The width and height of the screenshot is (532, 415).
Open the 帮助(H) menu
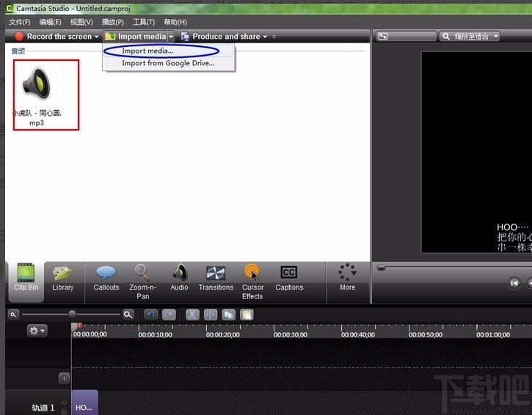point(175,22)
